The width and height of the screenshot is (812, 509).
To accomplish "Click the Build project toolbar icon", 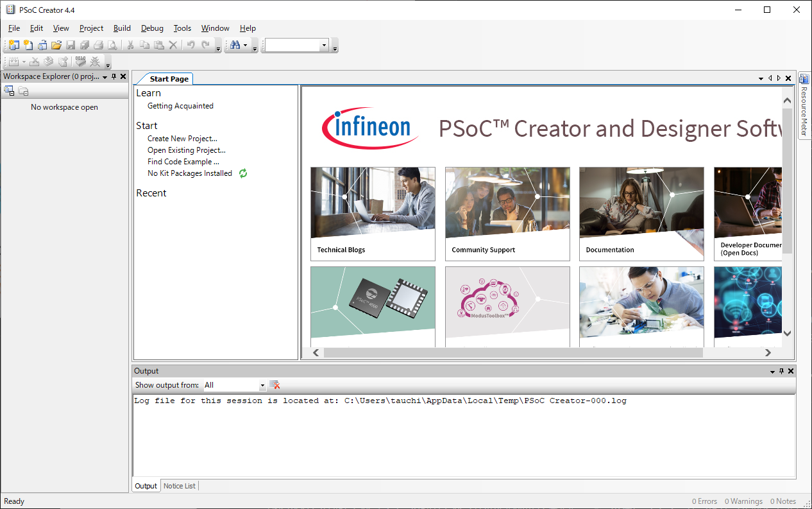I will point(14,62).
